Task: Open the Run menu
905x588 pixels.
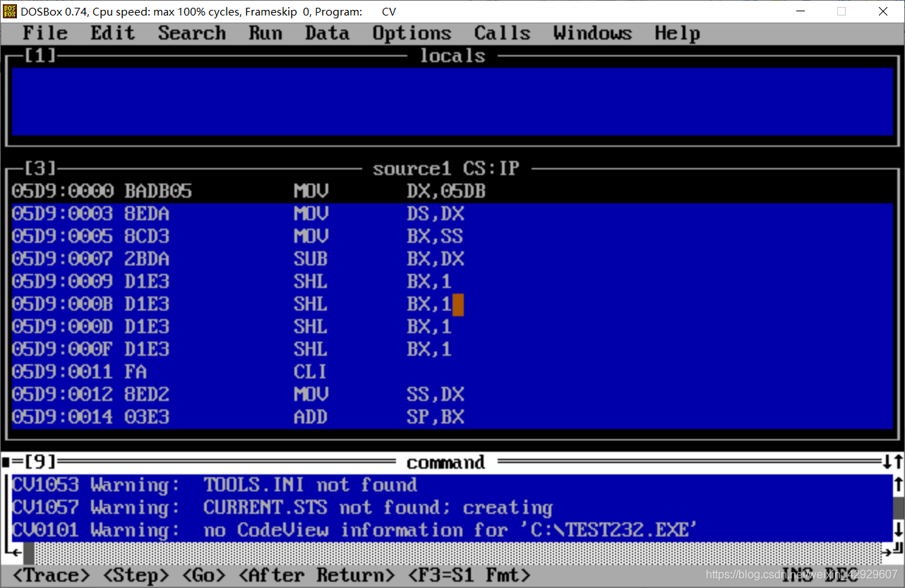Action: coord(265,33)
